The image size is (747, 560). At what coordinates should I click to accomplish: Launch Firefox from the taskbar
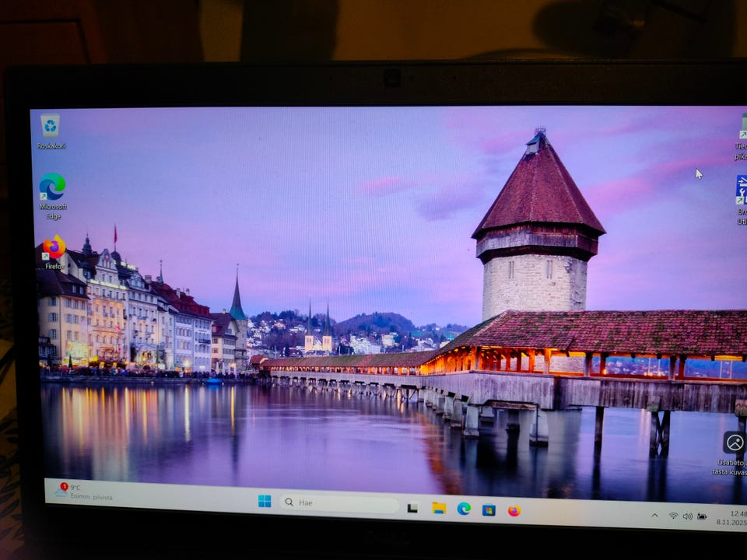pos(514,512)
